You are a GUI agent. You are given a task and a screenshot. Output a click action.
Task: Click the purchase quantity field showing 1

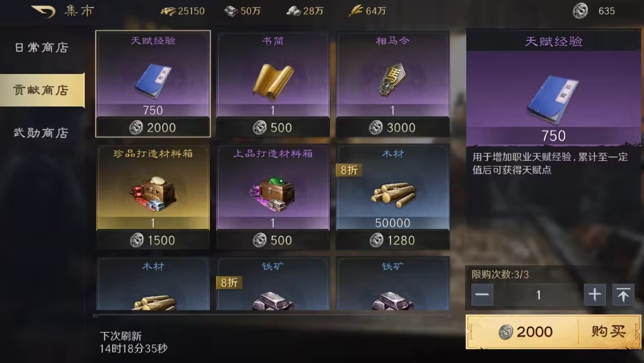pyautogui.click(x=538, y=295)
